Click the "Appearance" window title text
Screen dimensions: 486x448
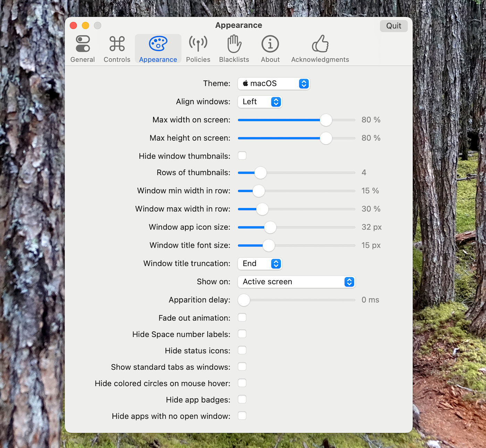coord(239,25)
